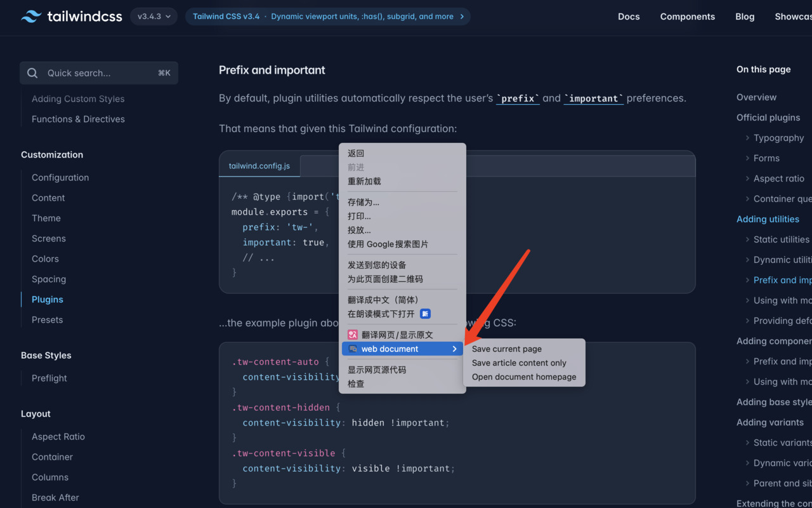Viewport: 812px width, 508px height.
Task: Click the magnifier icon in Quick search
Action: click(x=32, y=73)
